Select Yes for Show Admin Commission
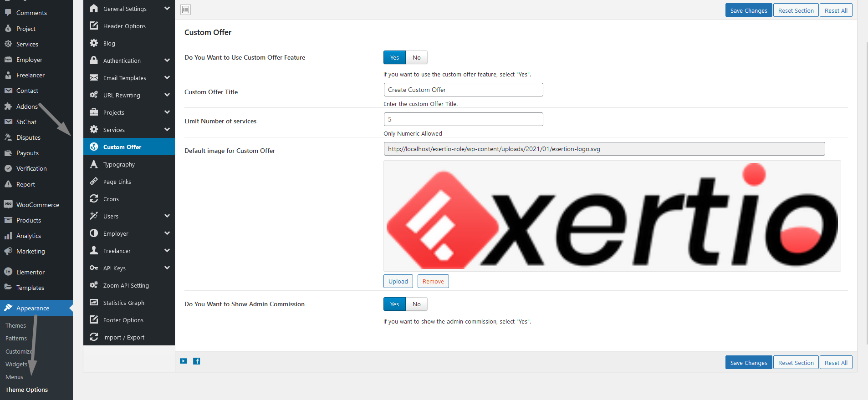The image size is (868, 400). click(394, 304)
